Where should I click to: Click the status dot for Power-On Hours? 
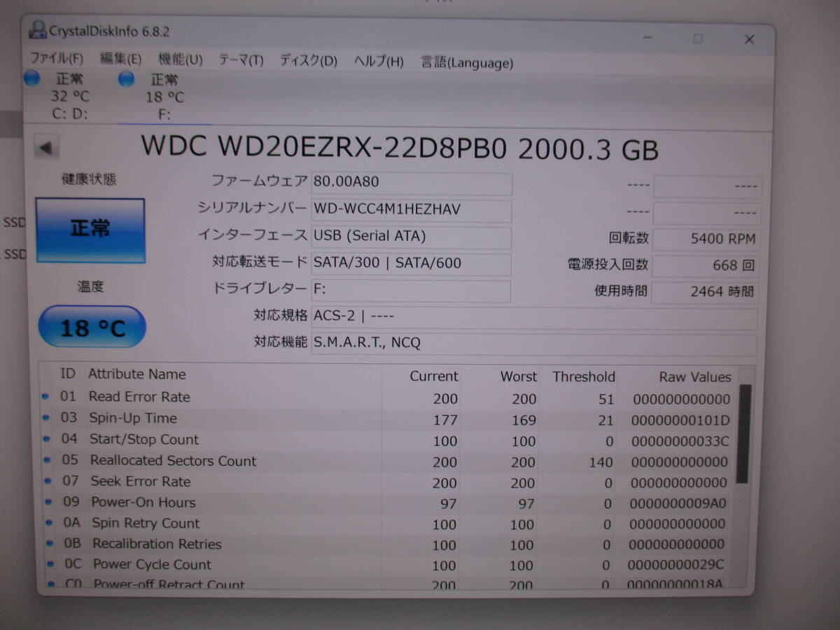click(48, 502)
